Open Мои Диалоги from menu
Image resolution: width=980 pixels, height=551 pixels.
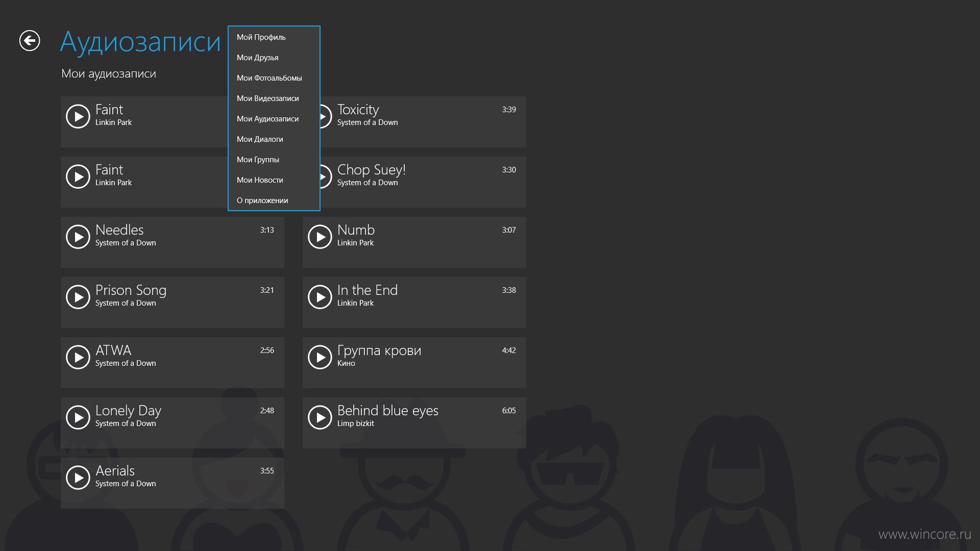[274, 139]
